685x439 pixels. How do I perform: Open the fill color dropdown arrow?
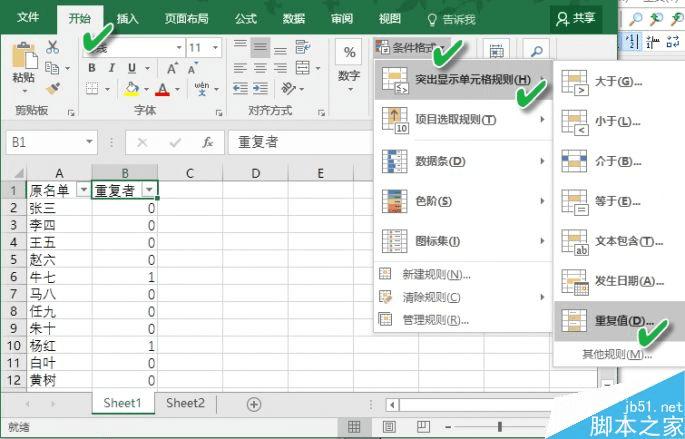146,89
